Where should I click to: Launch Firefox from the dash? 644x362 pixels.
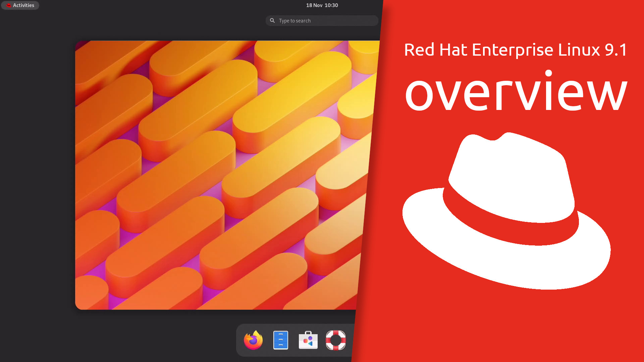pos(253,340)
